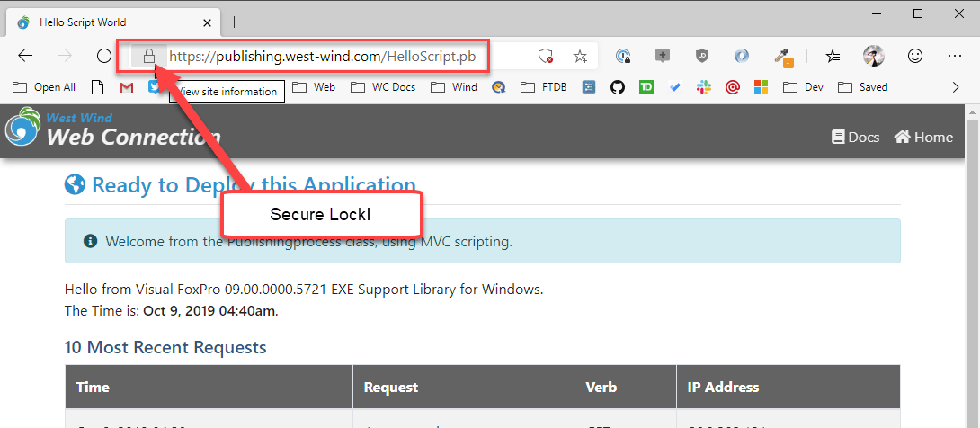Open the Dev bookmark folder
980x428 pixels.
click(803, 87)
